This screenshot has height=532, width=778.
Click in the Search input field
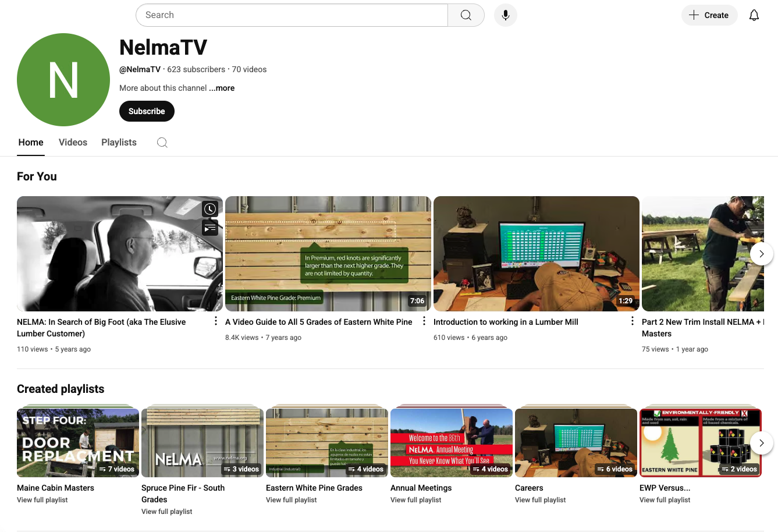[x=291, y=15]
